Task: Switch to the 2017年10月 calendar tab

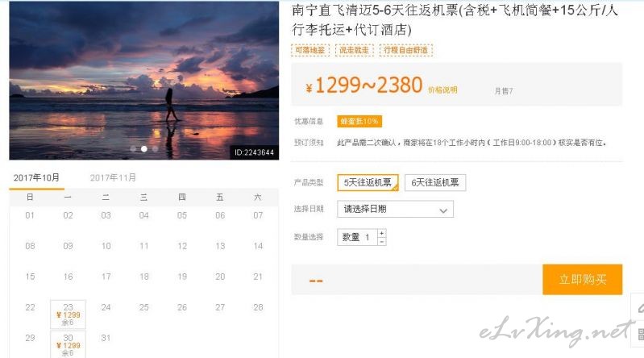Action: click(36, 177)
